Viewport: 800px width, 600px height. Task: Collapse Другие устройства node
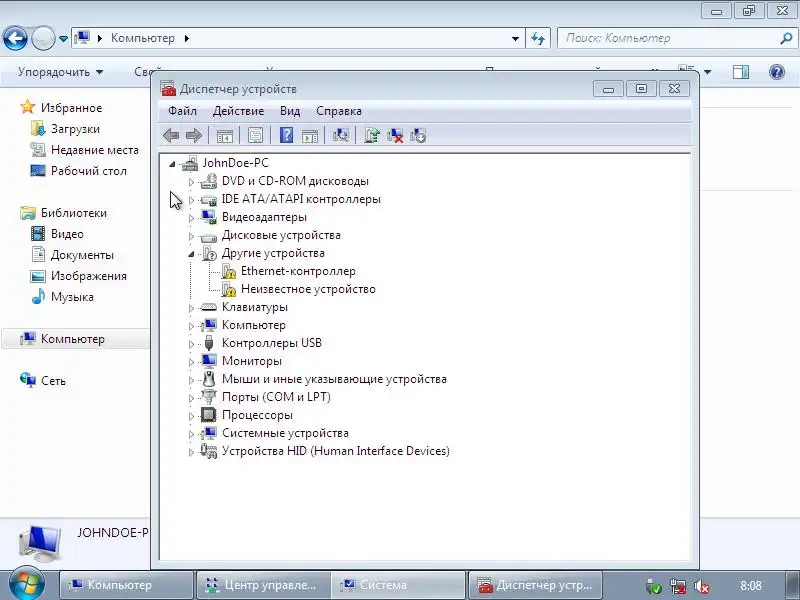(x=191, y=254)
